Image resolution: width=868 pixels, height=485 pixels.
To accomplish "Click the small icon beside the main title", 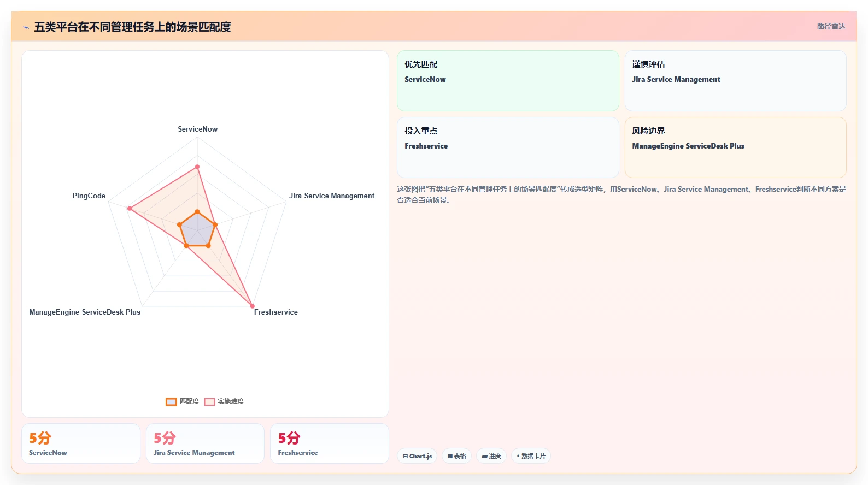I will tap(26, 27).
